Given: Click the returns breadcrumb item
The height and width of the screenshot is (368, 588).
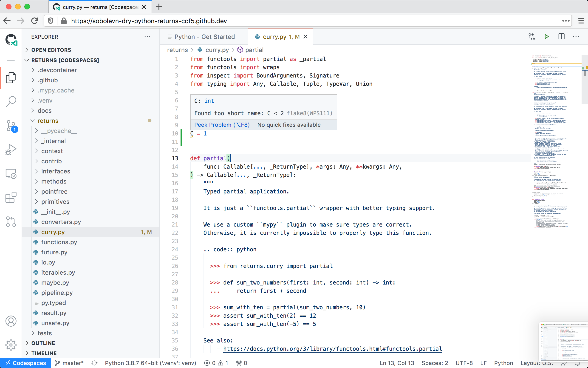Looking at the screenshot, I should click(x=177, y=50).
